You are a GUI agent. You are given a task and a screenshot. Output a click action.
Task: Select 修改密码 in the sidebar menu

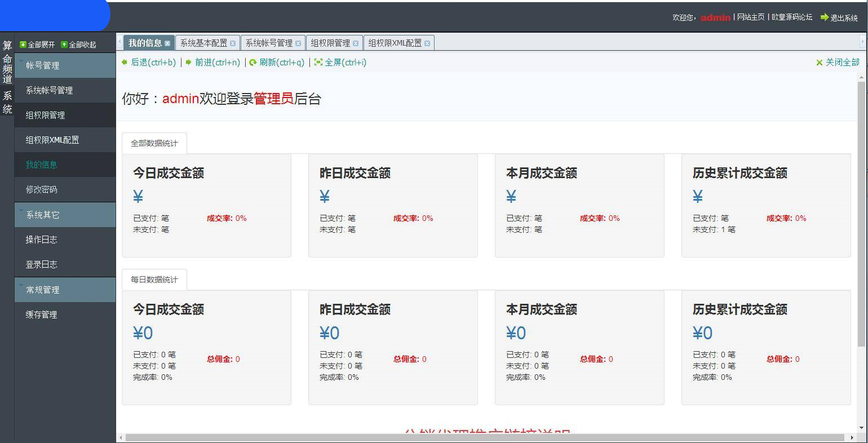(41, 189)
